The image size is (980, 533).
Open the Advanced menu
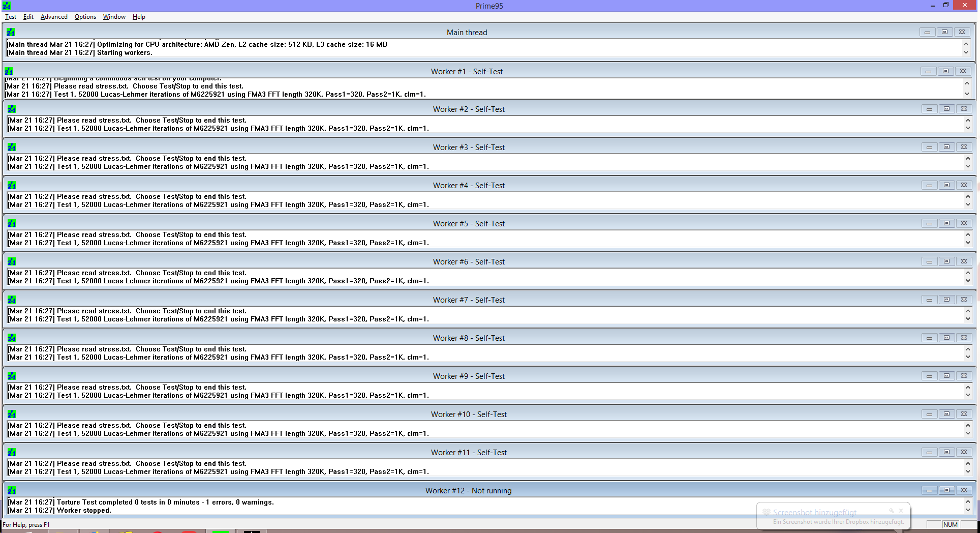pos(54,17)
